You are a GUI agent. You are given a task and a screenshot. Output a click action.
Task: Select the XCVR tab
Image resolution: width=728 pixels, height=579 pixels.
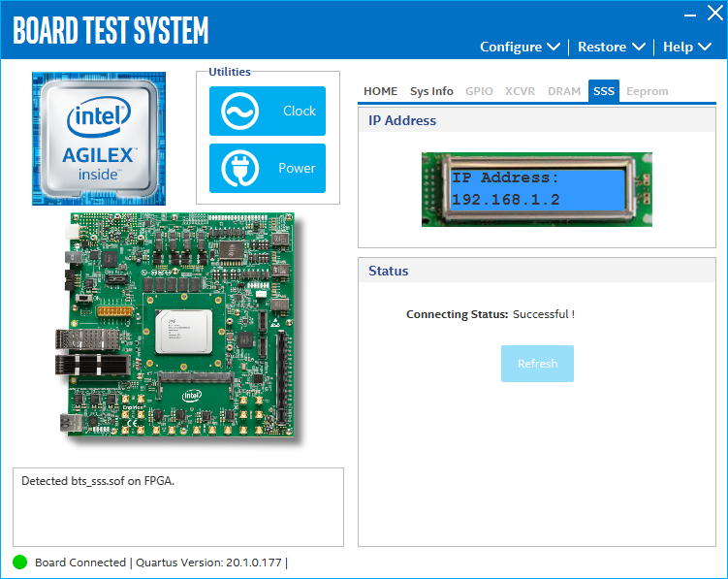(520, 91)
